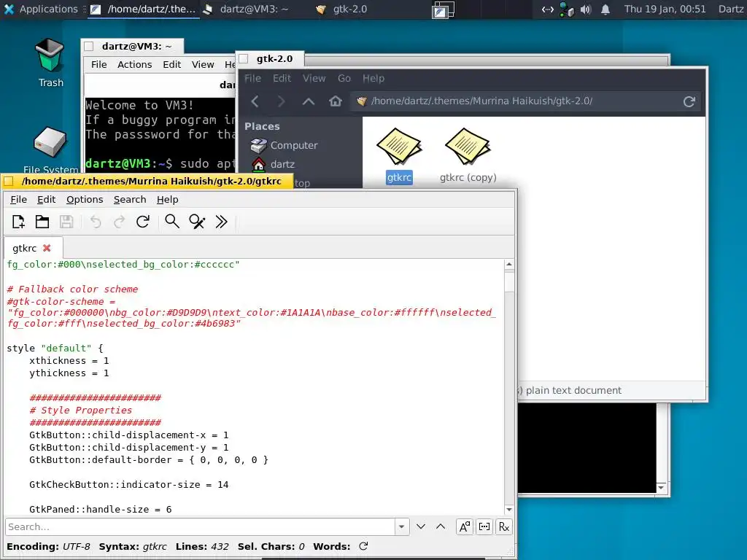Undo the last edit in gtkrc editor

(96, 222)
